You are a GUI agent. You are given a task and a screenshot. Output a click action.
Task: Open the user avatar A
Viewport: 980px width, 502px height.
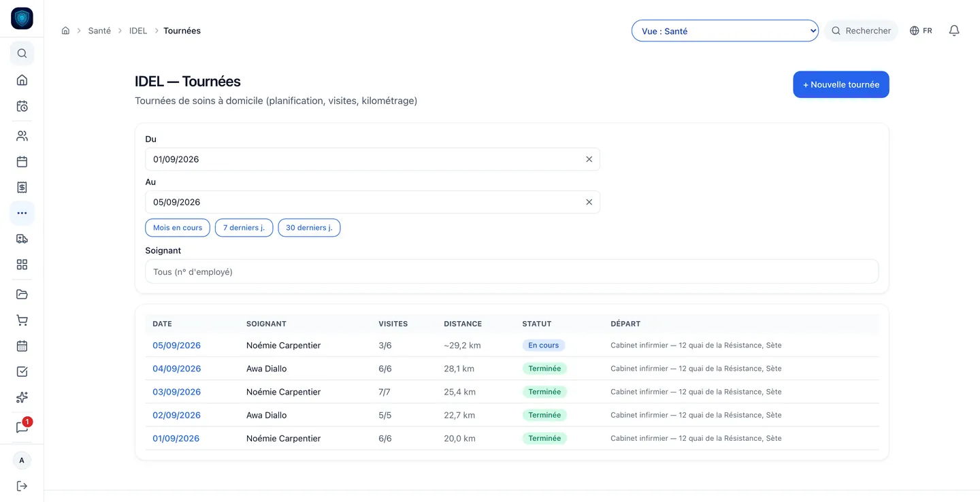[22, 461]
